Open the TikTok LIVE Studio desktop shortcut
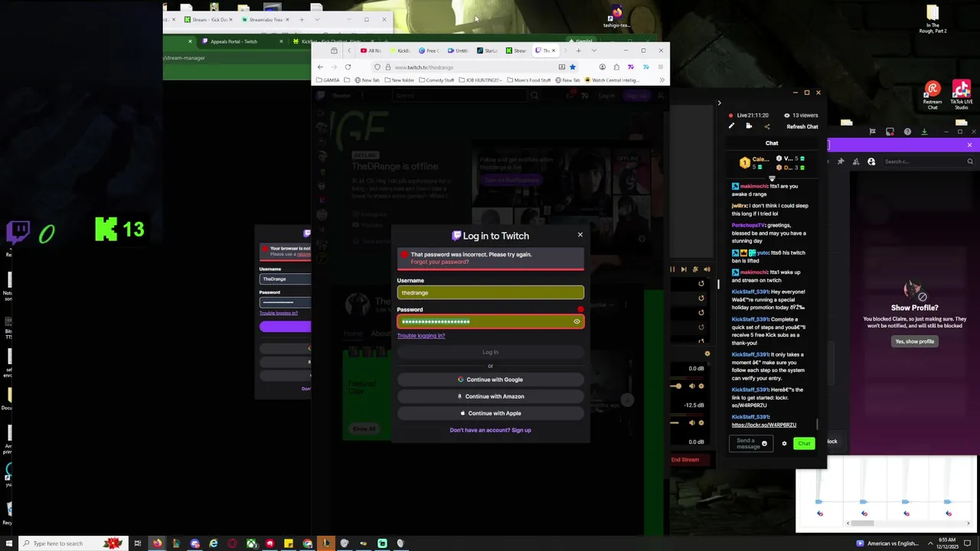The height and width of the screenshot is (551, 980). pos(961,96)
